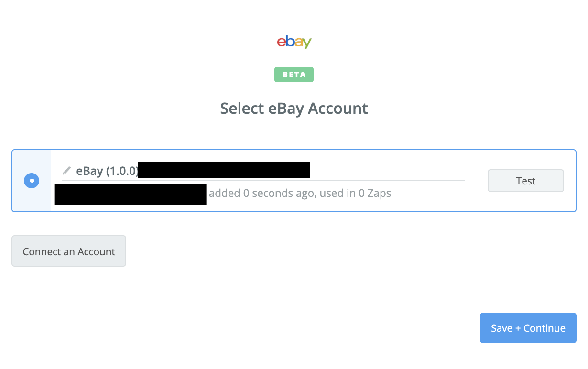Viewport: 588px width, 369px height.
Task: Click the yellow "a" in the eBay logo
Action: 298,43
